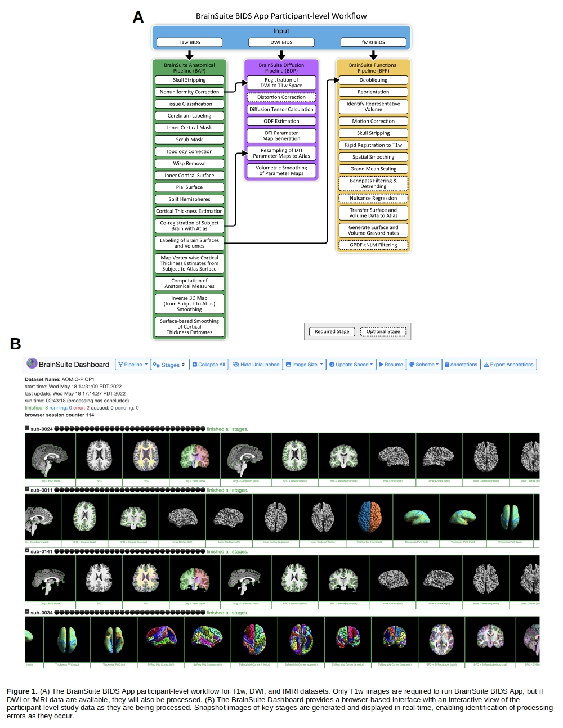Collapse the sub-0034 subject row
Image resolution: width=563 pixels, height=728 pixels.
[27, 612]
